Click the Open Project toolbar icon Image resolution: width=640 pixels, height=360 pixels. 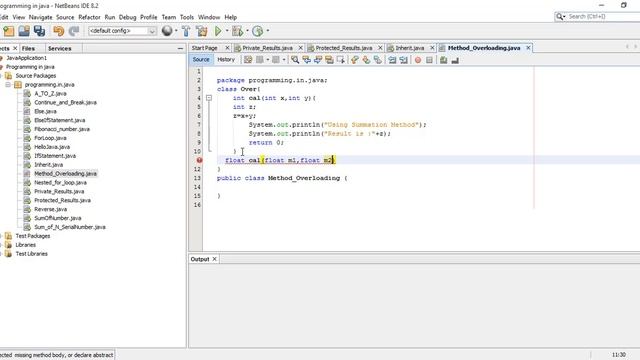coord(24,31)
